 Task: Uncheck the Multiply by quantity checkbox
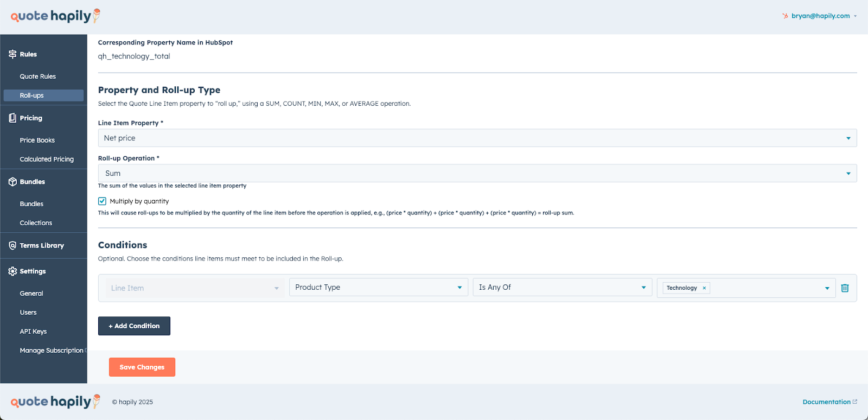point(102,201)
